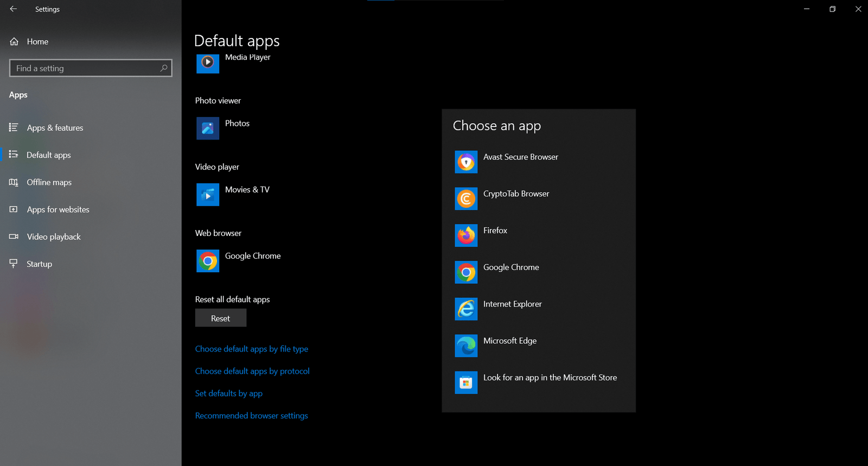This screenshot has height=466, width=868.
Task: Click the Google Chrome icon in Choose an app
Action: (466, 272)
